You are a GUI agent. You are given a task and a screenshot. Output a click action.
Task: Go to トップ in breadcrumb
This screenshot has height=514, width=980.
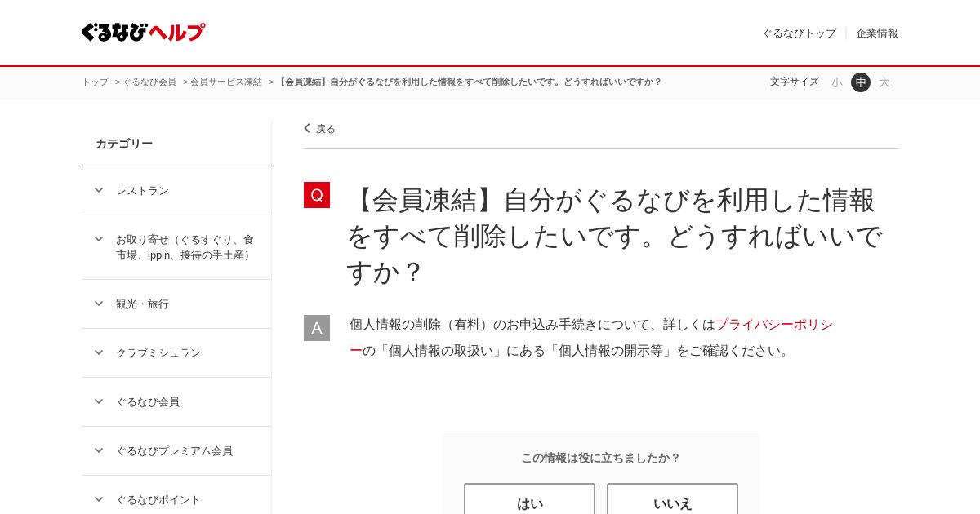tap(95, 82)
